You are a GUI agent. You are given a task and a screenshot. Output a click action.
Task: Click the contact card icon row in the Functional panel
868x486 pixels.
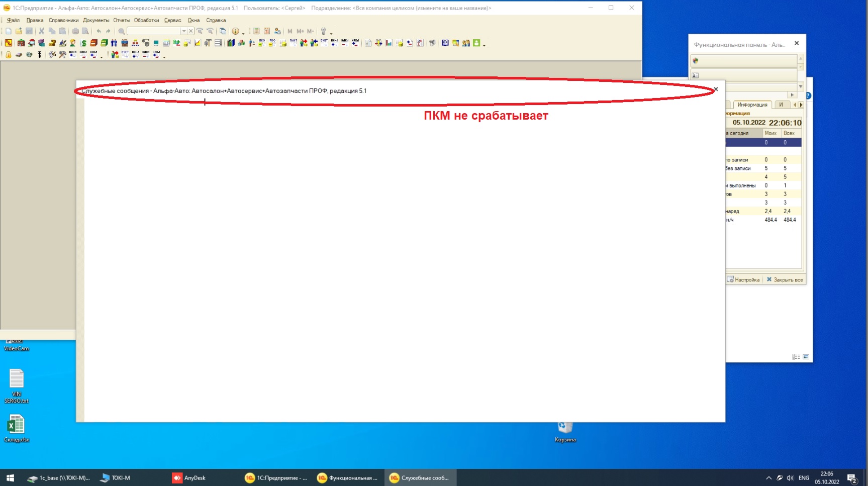click(x=743, y=75)
